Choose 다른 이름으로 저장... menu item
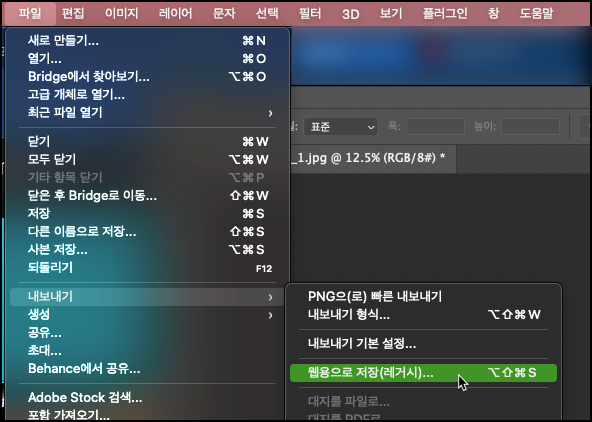The width and height of the screenshot is (592, 422). click(147, 231)
